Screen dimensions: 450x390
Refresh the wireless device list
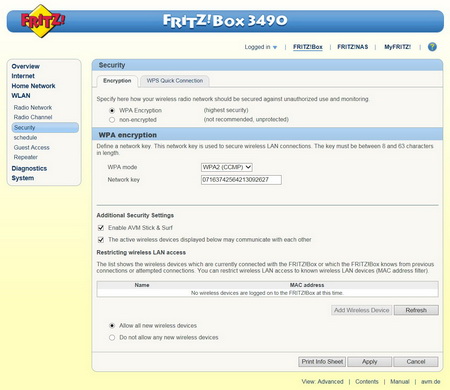tap(416, 310)
